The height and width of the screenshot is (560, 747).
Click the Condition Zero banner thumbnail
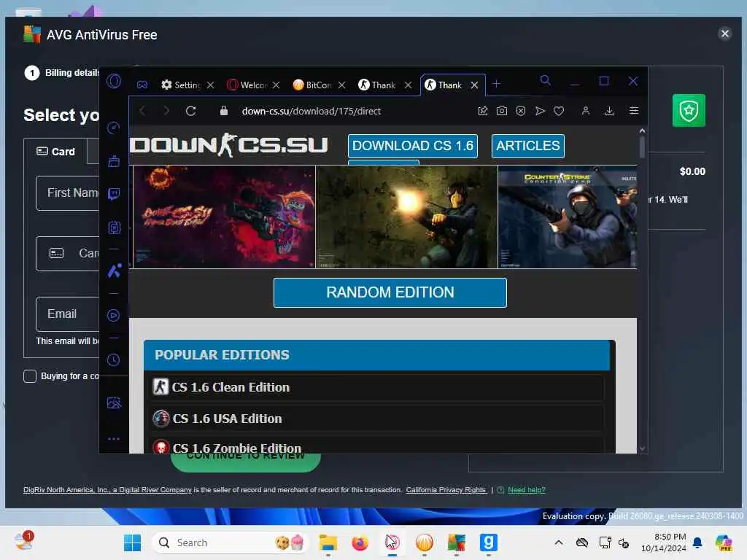[x=568, y=217]
